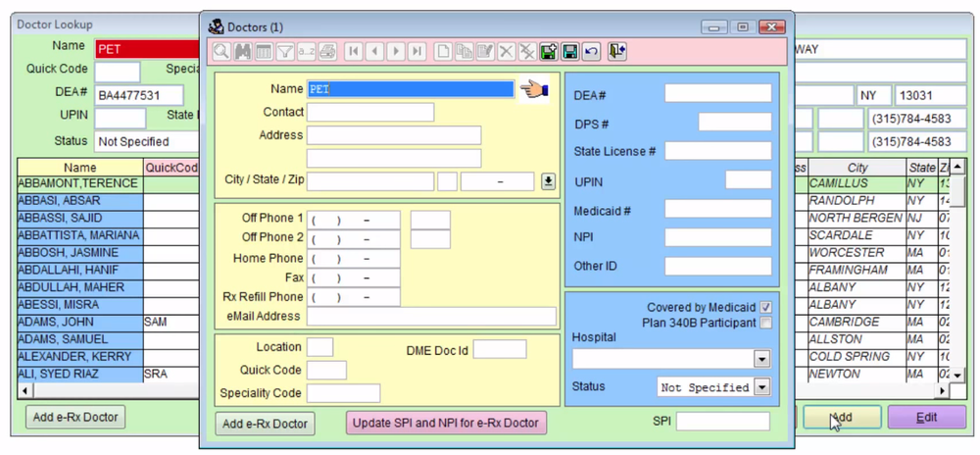
Task: Click the lookup list vertical scrollbar down arrow
Action: (x=958, y=375)
